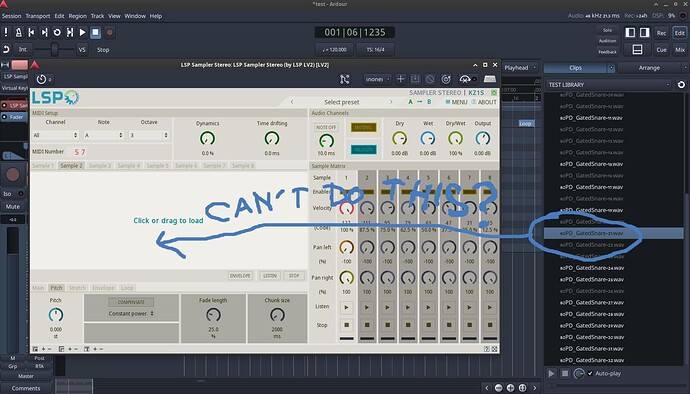
Task: Open the plugin preset (none) dropdown
Action: click(x=378, y=79)
